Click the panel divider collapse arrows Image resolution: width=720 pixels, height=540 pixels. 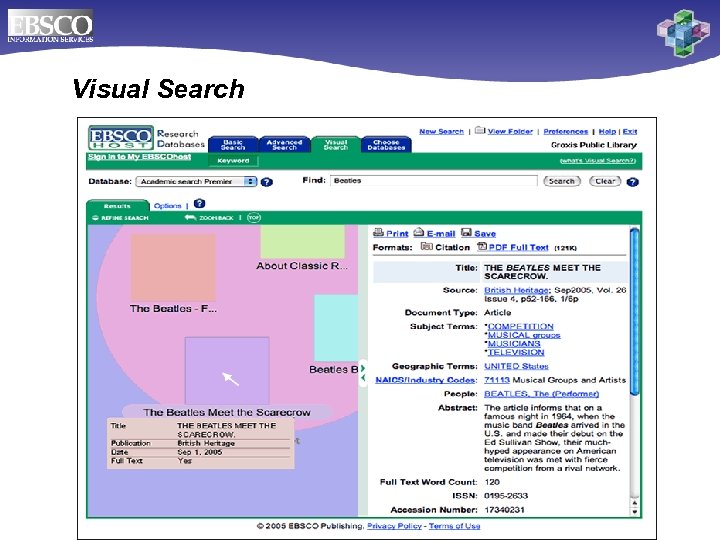pos(363,373)
